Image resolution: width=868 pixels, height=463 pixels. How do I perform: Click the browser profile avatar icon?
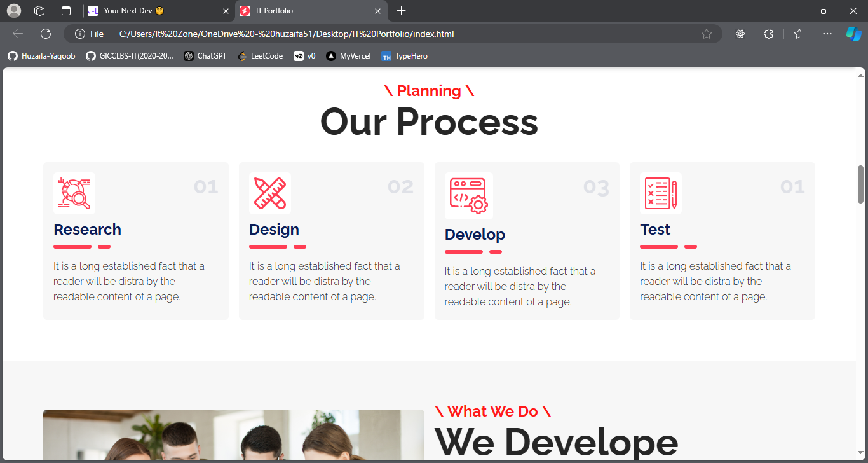(13, 11)
